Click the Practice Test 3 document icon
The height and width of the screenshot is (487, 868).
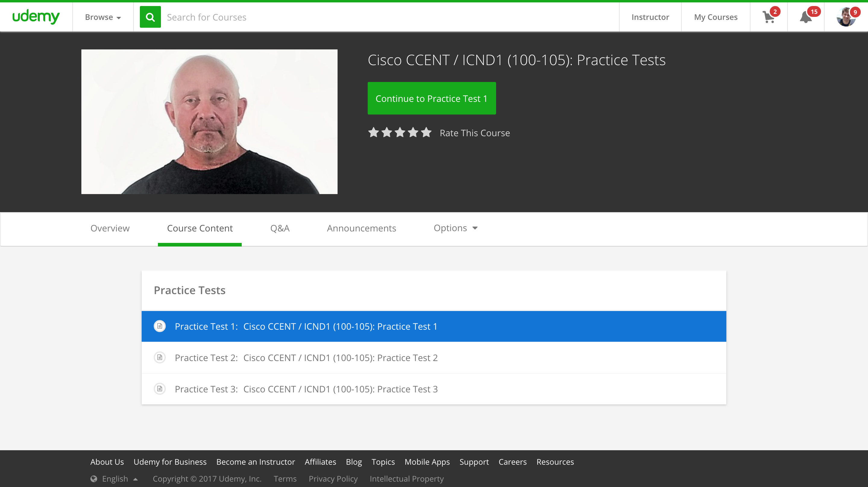click(x=160, y=389)
